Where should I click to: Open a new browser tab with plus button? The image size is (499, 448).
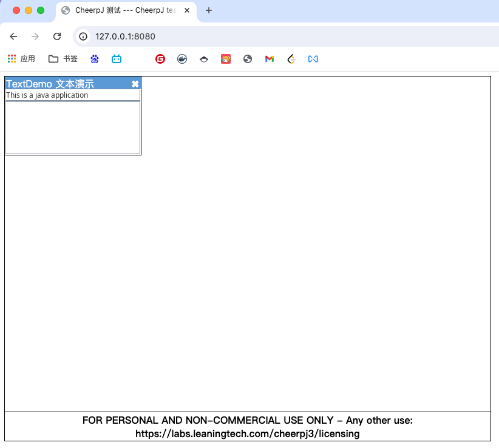[209, 10]
